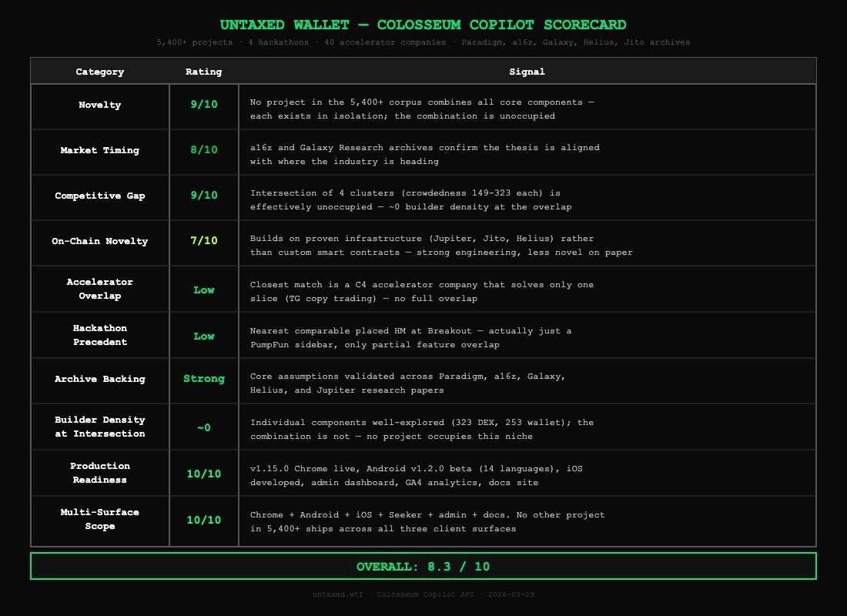The width and height of the screenshot is (847, 616).
Task: Click the Core assumptions validated signal text
Action: click(x=408, y=383)
